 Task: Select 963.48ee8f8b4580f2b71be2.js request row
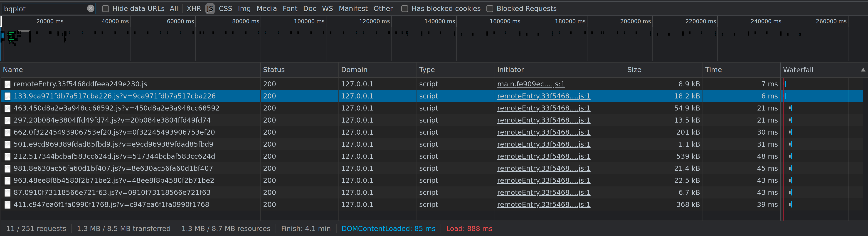click(432, 180)
